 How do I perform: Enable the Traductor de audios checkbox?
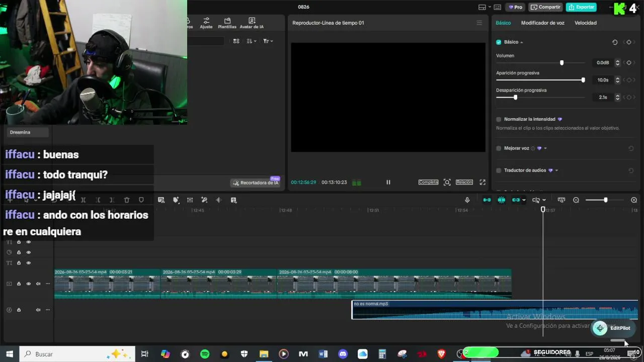499,170
